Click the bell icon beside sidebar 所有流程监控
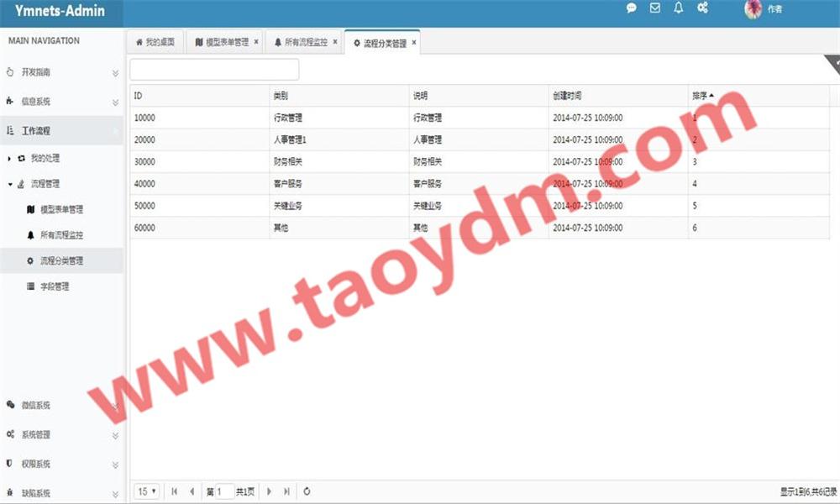 (x=30, y=235)
